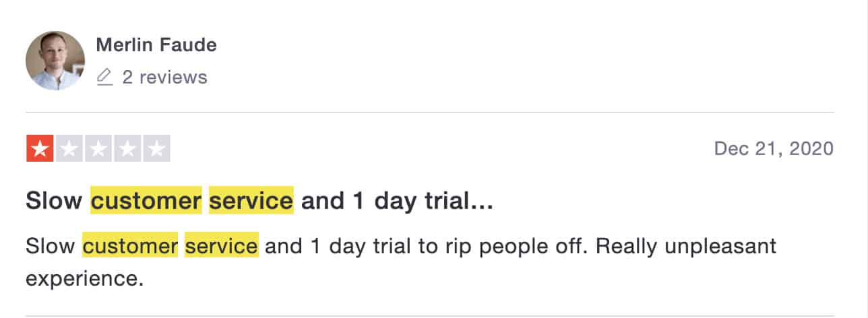This screenshot has width=868, height=318.
Task: Click the word Slow starting the review body
Action: (51, 246)
